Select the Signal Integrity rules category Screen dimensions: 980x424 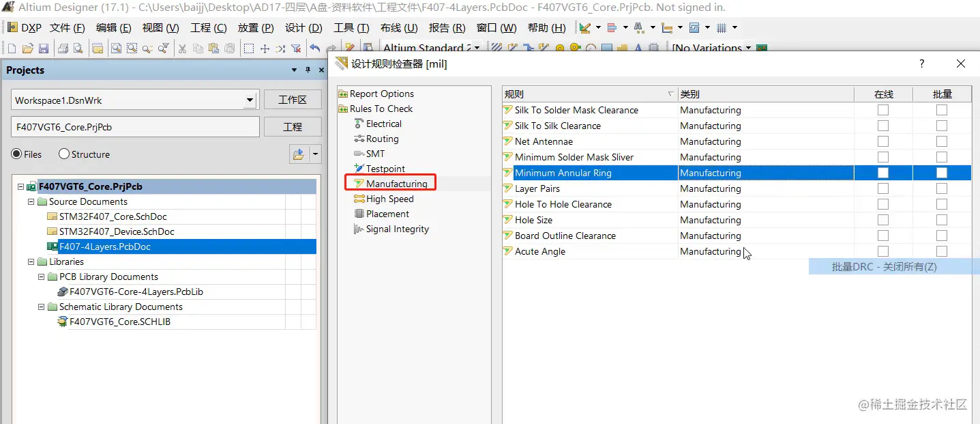(397, 229)
